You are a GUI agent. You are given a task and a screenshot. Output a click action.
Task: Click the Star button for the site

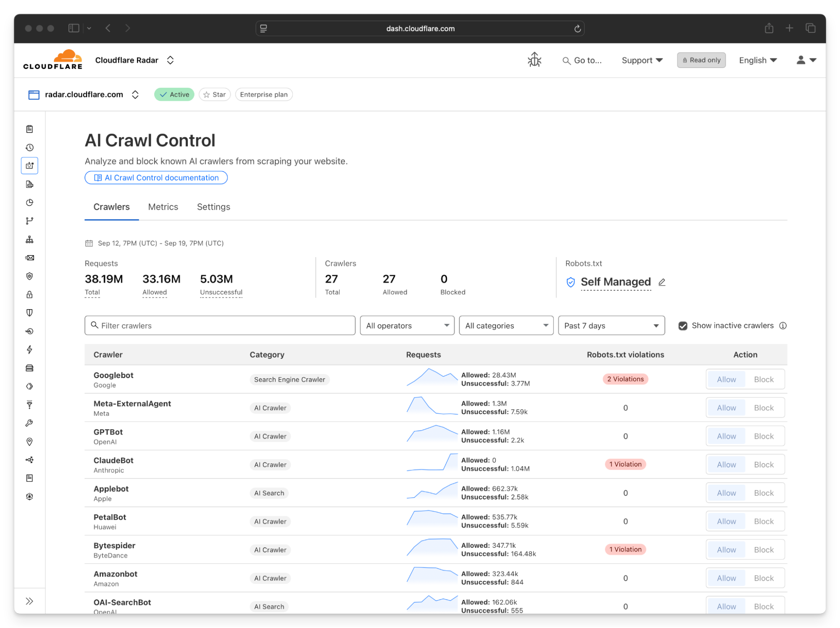click(215, 95)
